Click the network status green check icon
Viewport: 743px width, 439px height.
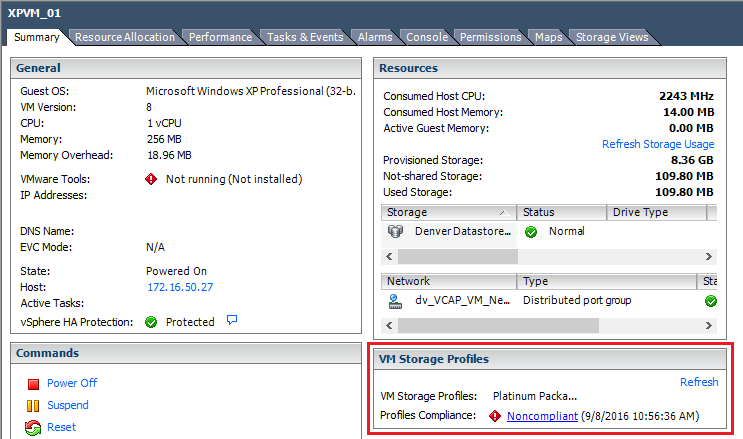tap(711, 301)
